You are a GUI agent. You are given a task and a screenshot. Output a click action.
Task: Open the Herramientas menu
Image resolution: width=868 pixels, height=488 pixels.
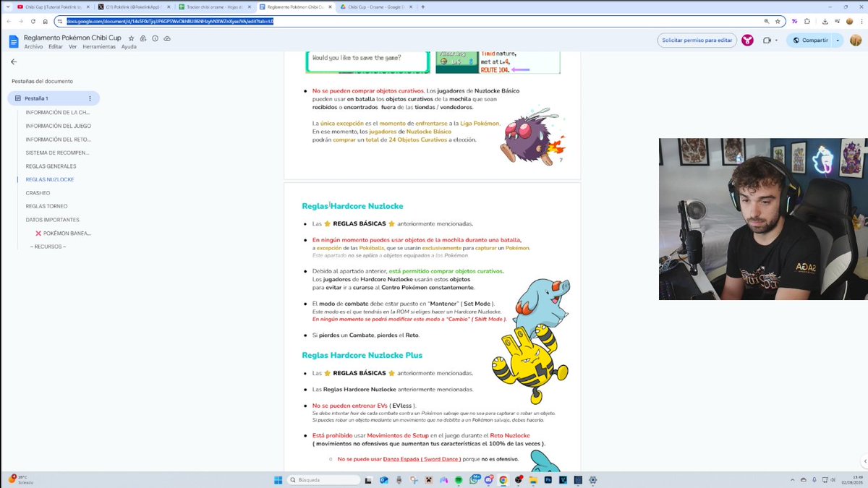pos(99,46)
